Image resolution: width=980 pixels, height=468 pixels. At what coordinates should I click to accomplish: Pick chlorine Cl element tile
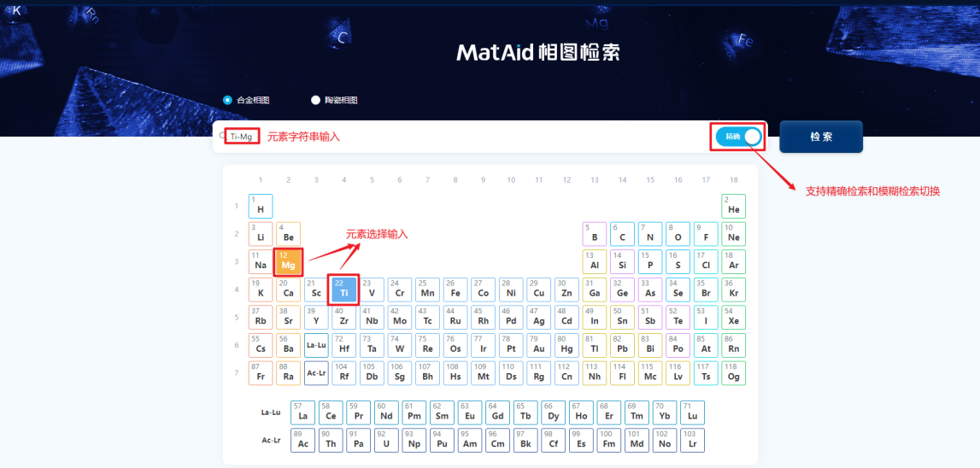pos(706,262)
